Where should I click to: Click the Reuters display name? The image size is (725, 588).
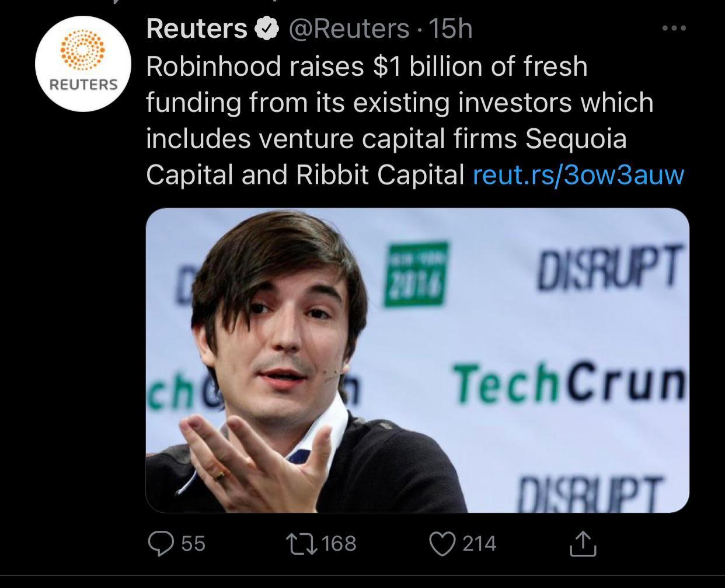[197, 29]
